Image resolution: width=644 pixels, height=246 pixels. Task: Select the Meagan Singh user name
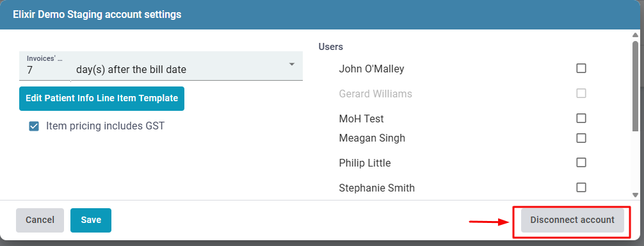click(372, 138)
